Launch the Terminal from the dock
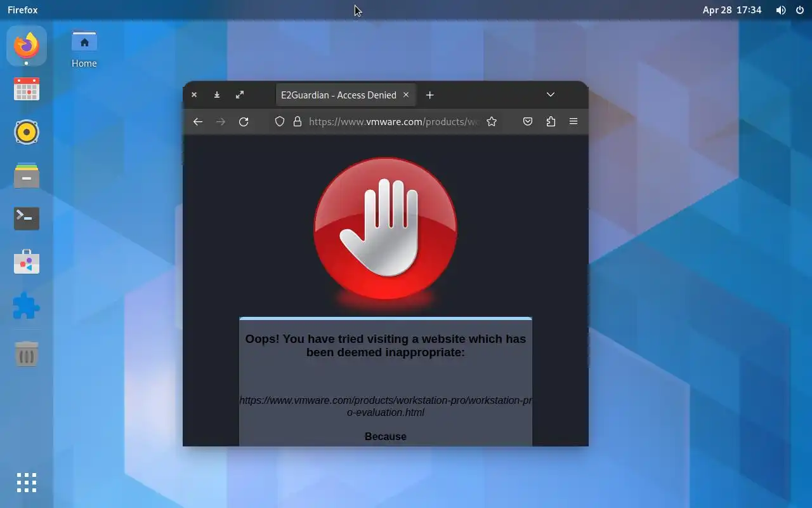 [27, 219]
